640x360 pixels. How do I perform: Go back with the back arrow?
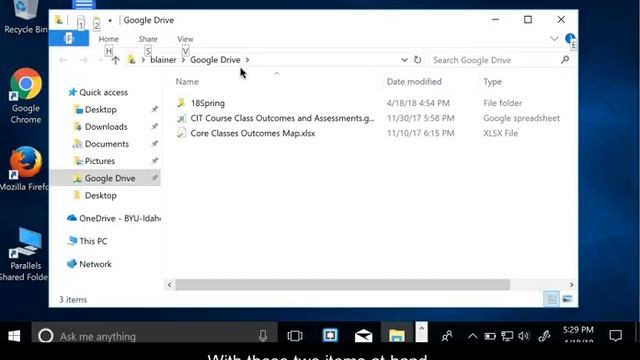pos(63,60)
